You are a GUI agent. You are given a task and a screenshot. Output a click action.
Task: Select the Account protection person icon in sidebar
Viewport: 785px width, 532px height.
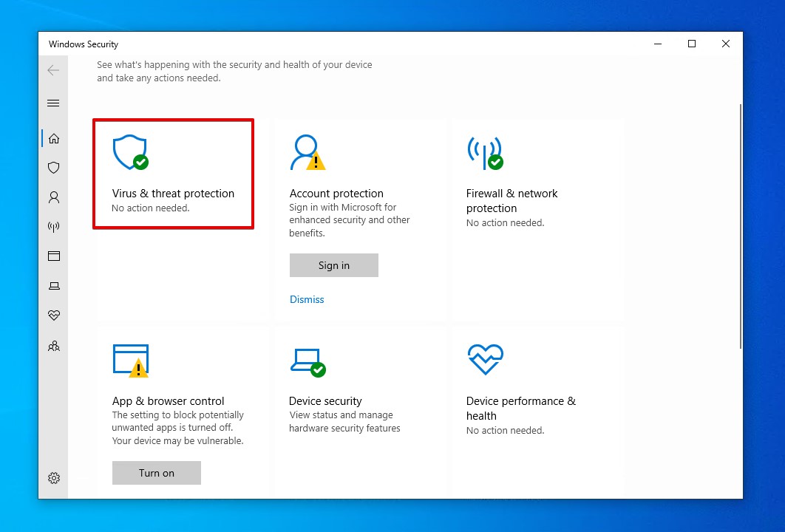click(53, 197)
